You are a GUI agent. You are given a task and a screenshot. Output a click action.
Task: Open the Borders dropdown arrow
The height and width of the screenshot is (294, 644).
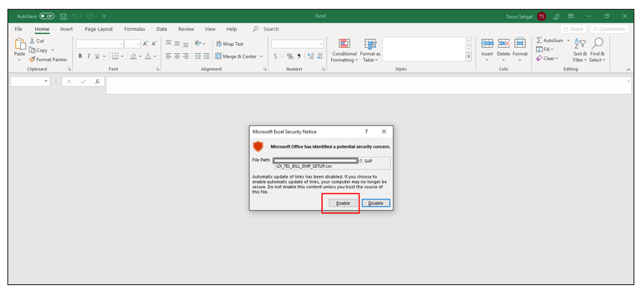click(x=122, y=56)
